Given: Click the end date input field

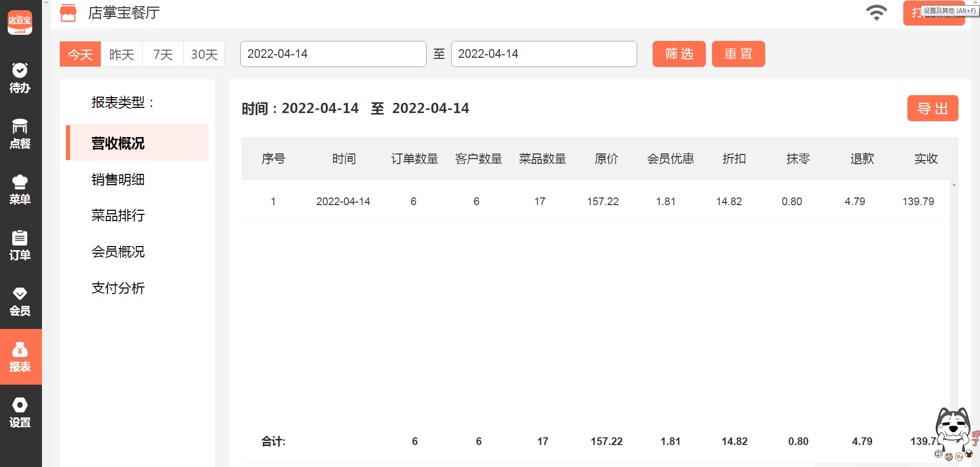Looking at the screenshot, I should pyautogui.click(x=544, y=54).
